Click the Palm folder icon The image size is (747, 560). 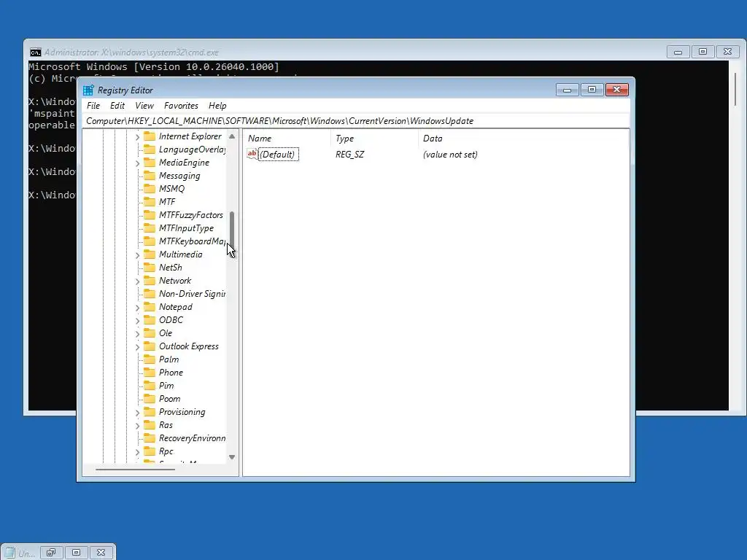click(x=150, y=359)
